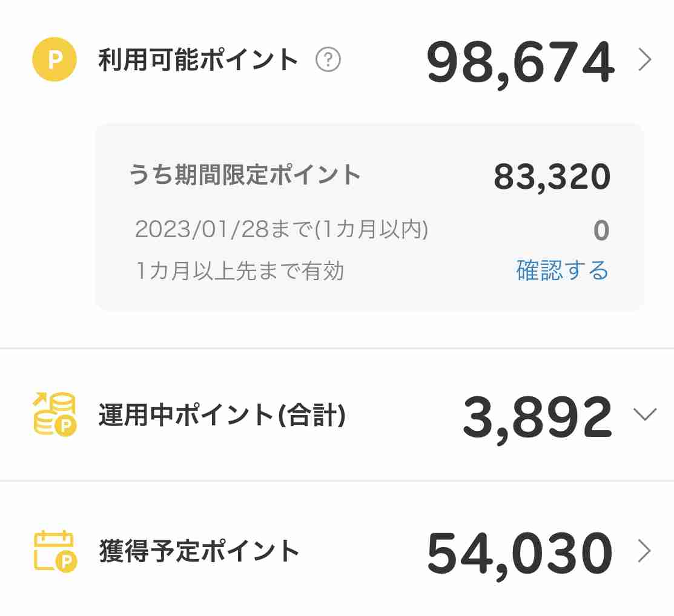Tap the うち期間限定ポイント heading
The width and height of the screenshot is (674, 616).
click(245, 174)
